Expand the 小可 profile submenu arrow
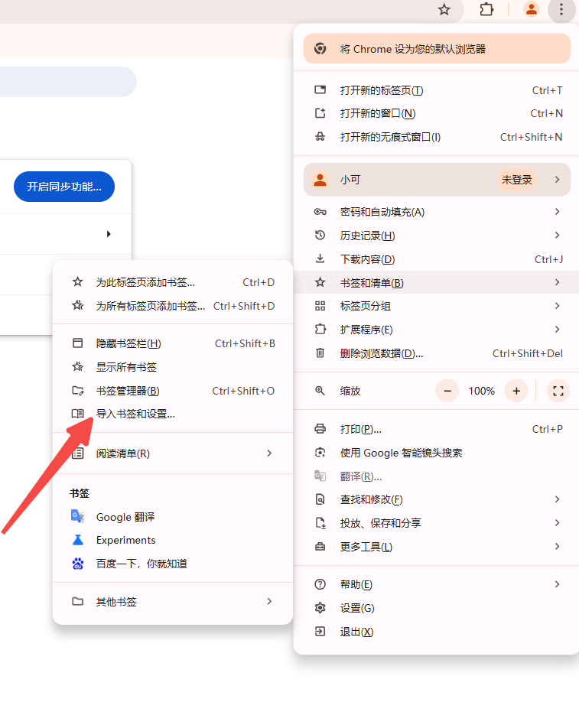The image size is (579, 728). pos(557,180)
